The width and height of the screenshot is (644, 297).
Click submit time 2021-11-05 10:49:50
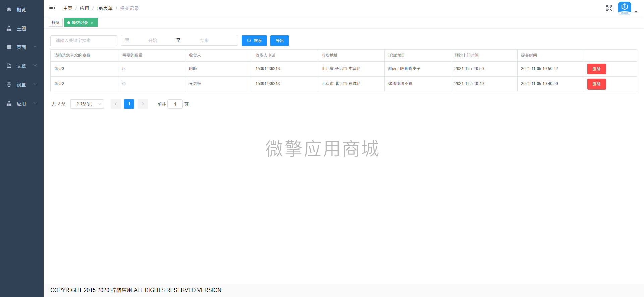(539, 84)
